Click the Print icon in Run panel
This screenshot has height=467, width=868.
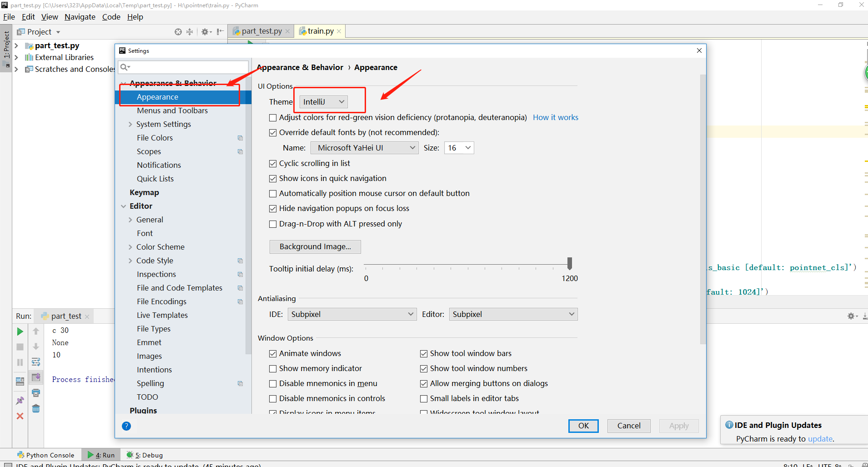[x=36, y=393]
